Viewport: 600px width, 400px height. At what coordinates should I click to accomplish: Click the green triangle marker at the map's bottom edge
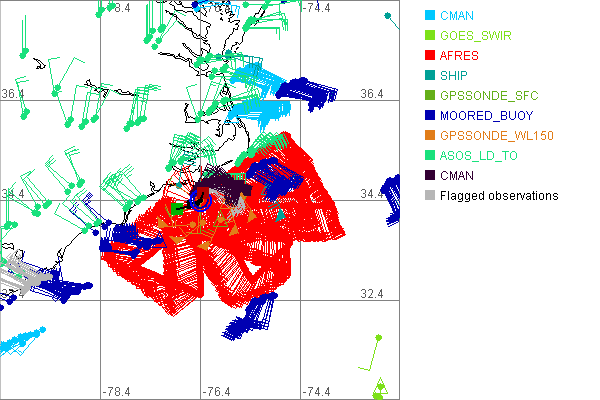(379, 388)
